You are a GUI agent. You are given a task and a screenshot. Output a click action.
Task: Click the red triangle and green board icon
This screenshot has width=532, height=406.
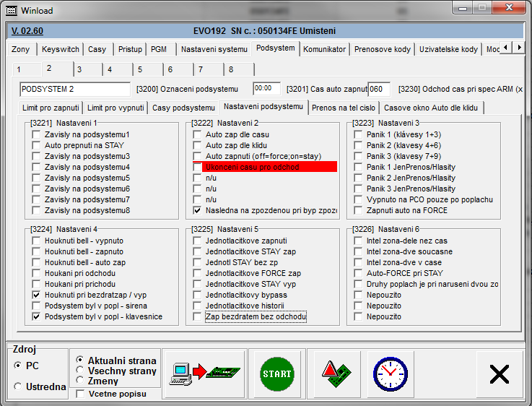[336, 373]
